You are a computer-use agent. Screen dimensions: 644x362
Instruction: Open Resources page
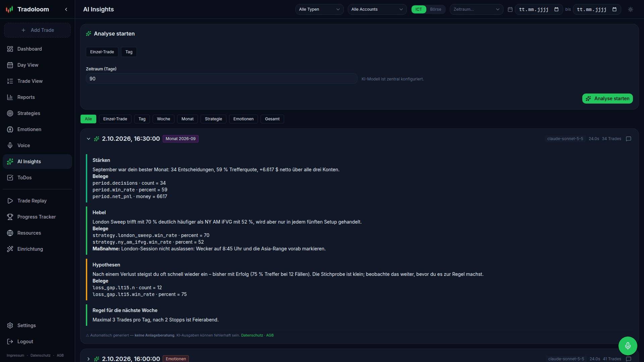coord(37,233)
